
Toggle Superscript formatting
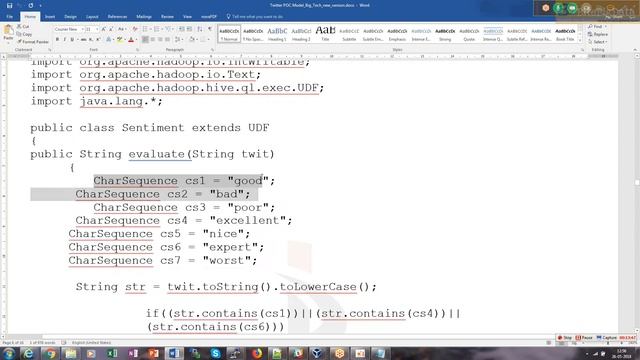(x=98, y=40)
